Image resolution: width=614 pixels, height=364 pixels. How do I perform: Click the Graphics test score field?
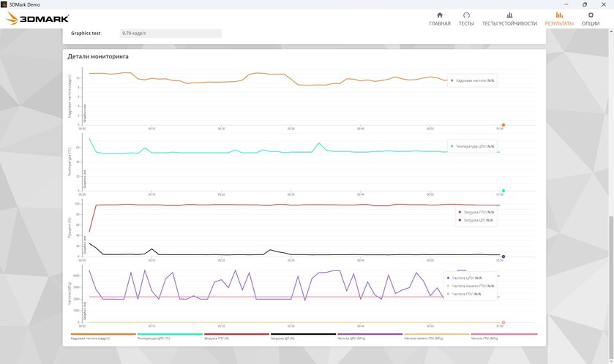pos(170,33)
